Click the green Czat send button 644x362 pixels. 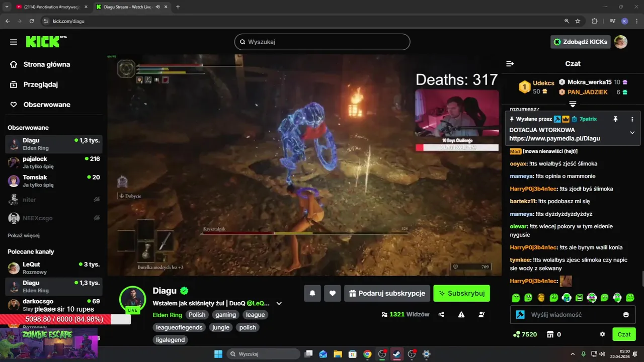(624, 334)
